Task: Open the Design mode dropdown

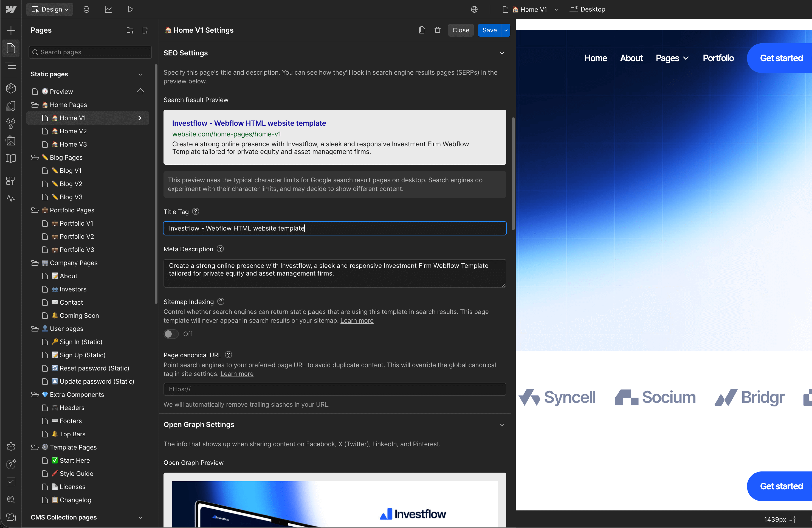Action: (50, 9)
